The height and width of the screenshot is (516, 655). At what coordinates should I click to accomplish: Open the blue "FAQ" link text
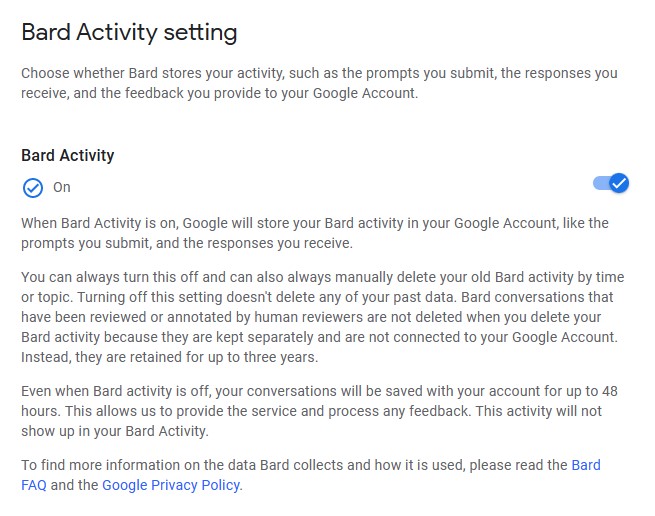(x=34, y=485)
